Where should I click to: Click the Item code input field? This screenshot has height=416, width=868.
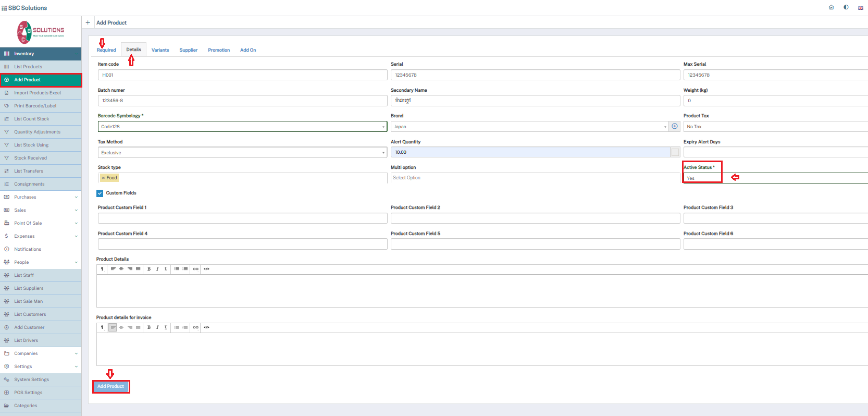[x=242, y=75]
